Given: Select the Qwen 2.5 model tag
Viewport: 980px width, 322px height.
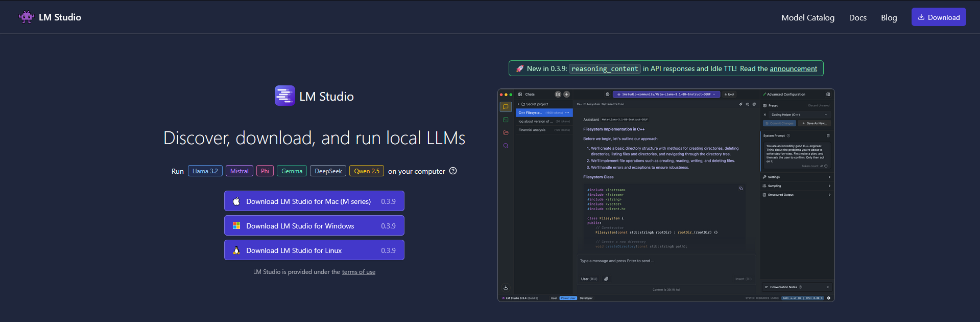Looking at the screenshot, I should coord(367,171).
